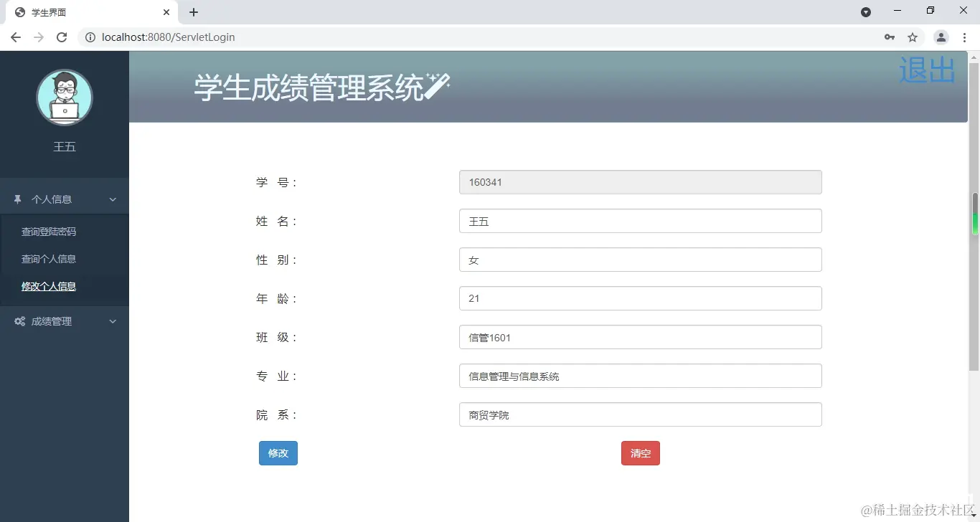Screen dimensions: 980x522
Task: Click the blue 修改 button
Action: pos(278,453)
